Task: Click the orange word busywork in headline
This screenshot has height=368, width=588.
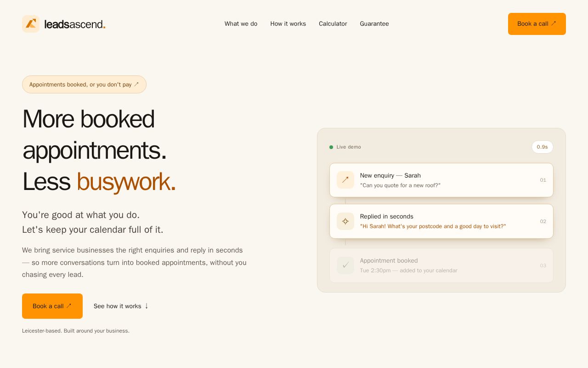Action: pos(126,182)
